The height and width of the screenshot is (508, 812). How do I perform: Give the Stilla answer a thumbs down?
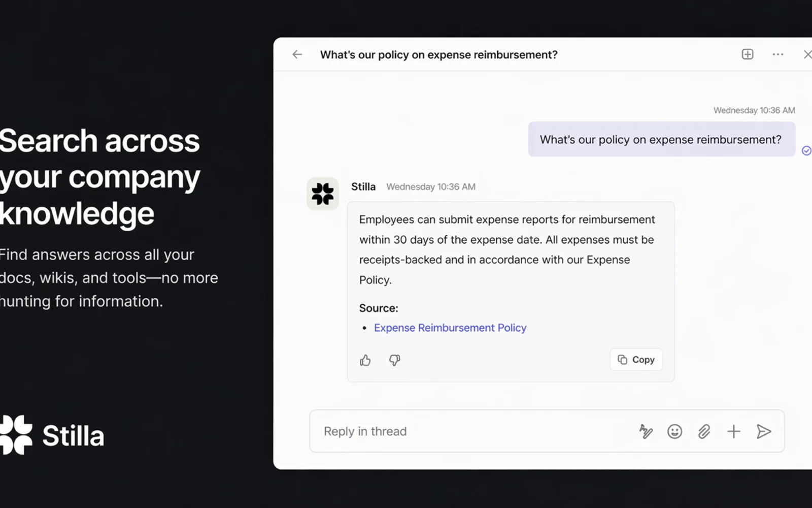point(394,360)
